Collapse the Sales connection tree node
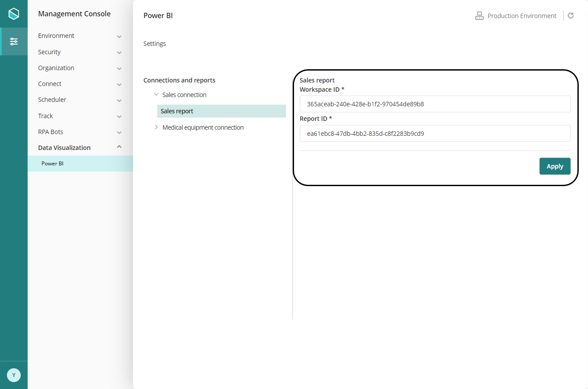 tap(156, 94)
